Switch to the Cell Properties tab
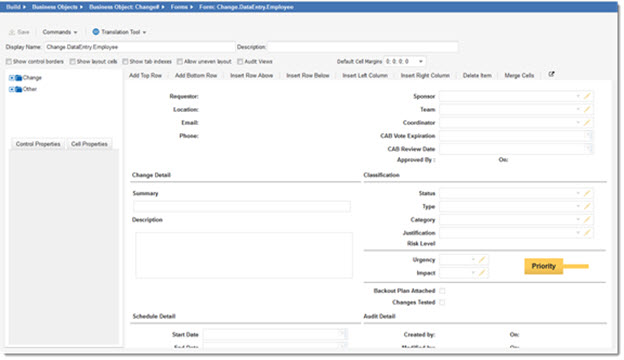 pos(90,144)
